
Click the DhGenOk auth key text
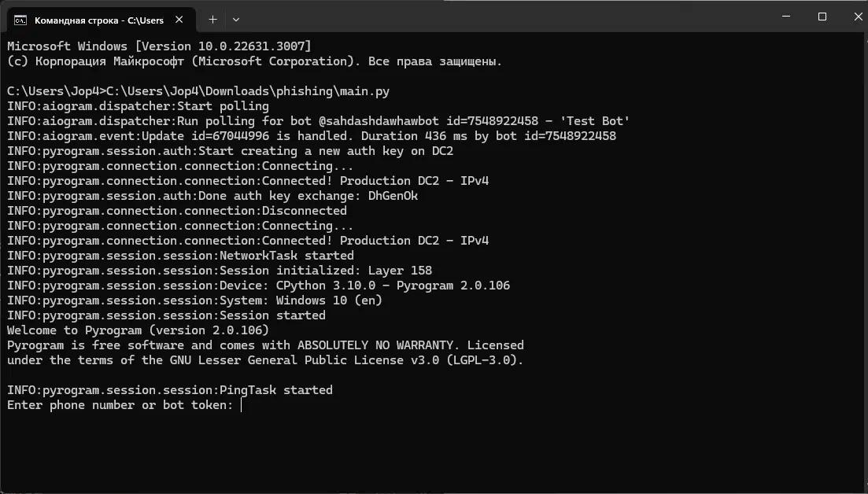[x=393, y=196]
